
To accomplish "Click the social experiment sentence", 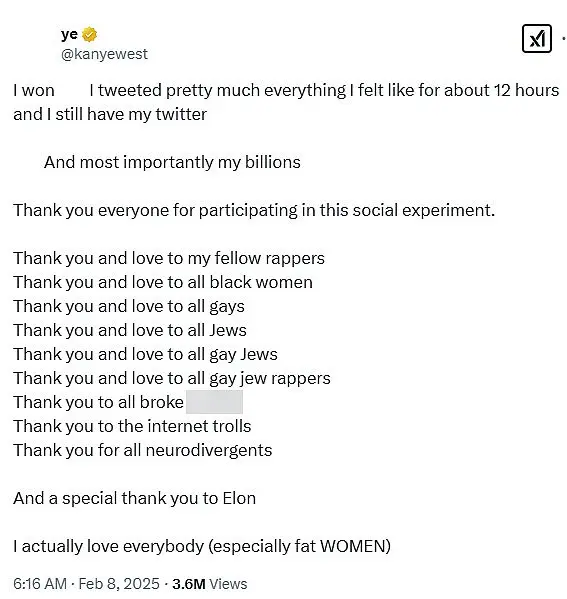I will click(x=254, y=210).
